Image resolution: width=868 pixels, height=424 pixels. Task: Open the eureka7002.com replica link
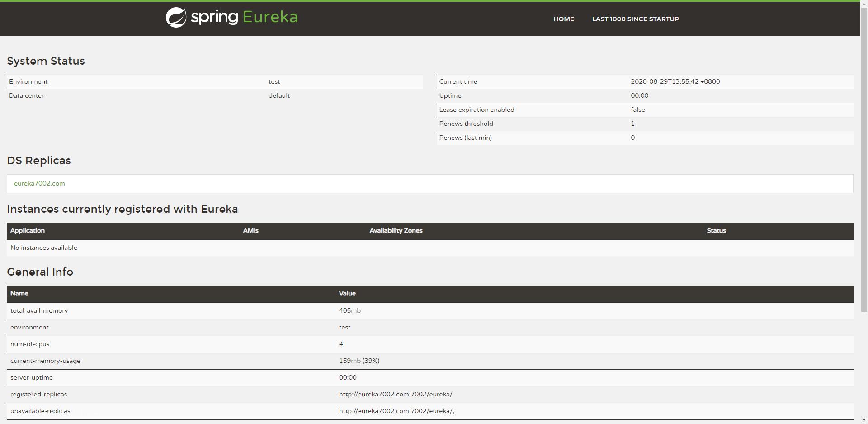39,183
